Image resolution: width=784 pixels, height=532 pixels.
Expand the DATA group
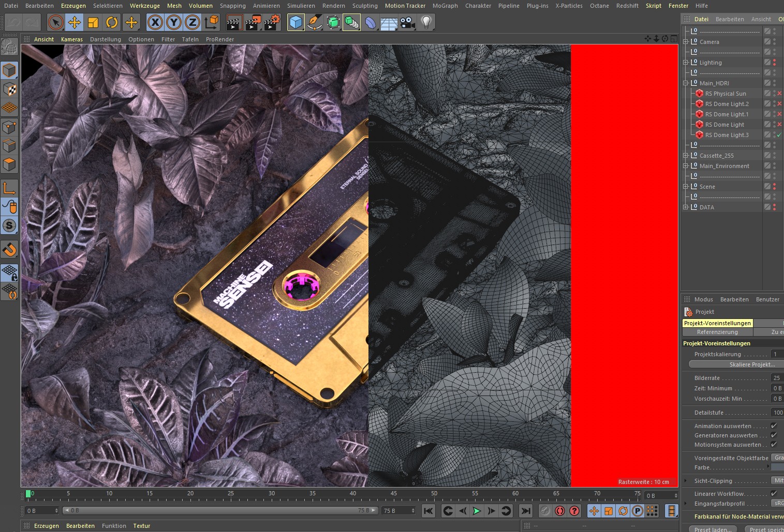(x=686, y=207)
